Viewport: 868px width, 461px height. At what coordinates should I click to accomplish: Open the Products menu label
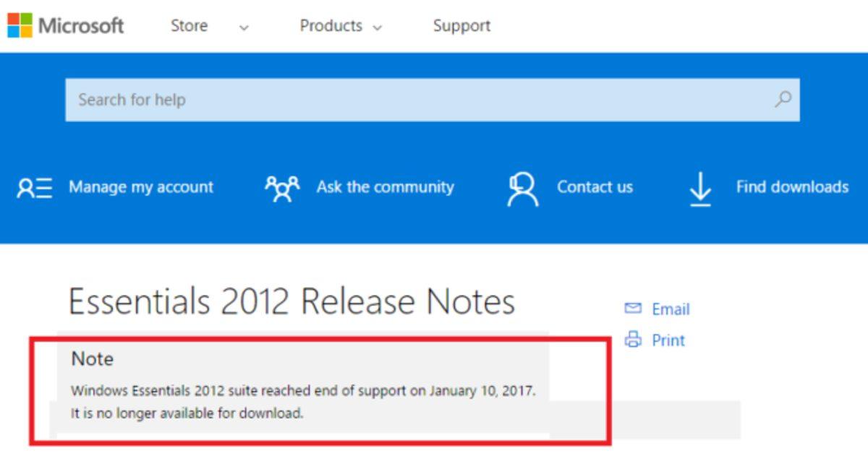click(x=331, y=26)
